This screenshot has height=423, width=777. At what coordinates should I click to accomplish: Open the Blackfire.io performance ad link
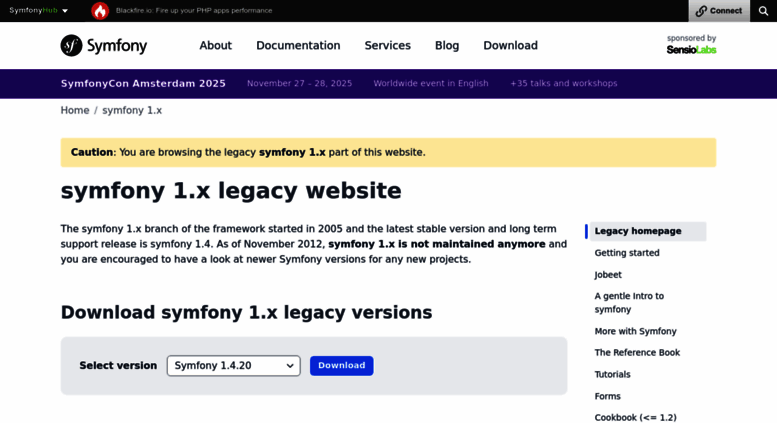pyautogui.click(x=194, y=10)
